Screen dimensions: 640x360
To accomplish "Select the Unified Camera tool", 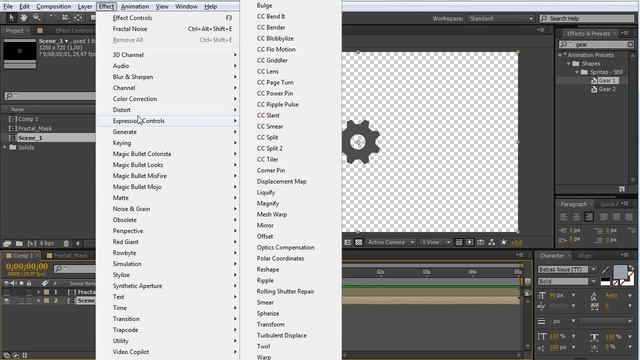I will [x=65, y=18].
